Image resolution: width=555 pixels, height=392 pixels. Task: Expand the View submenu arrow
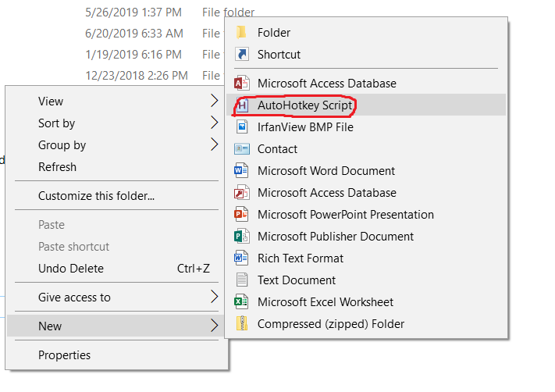(214, 101)
